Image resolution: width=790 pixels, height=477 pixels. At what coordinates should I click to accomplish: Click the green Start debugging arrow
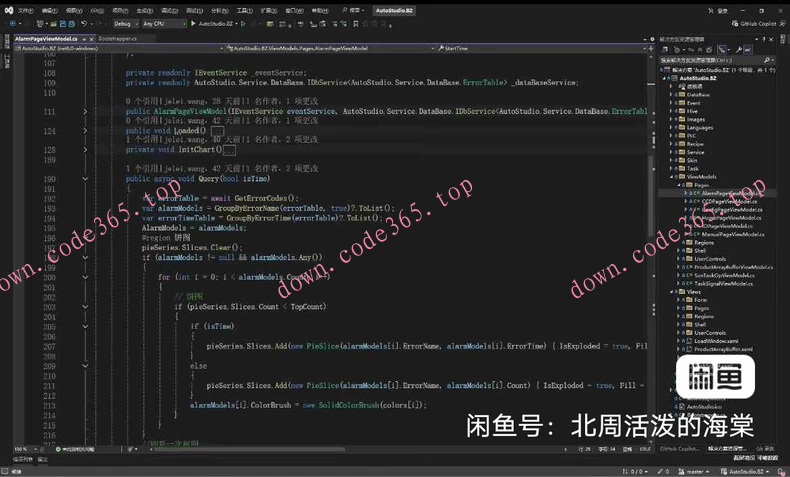(x=193, y=24)
